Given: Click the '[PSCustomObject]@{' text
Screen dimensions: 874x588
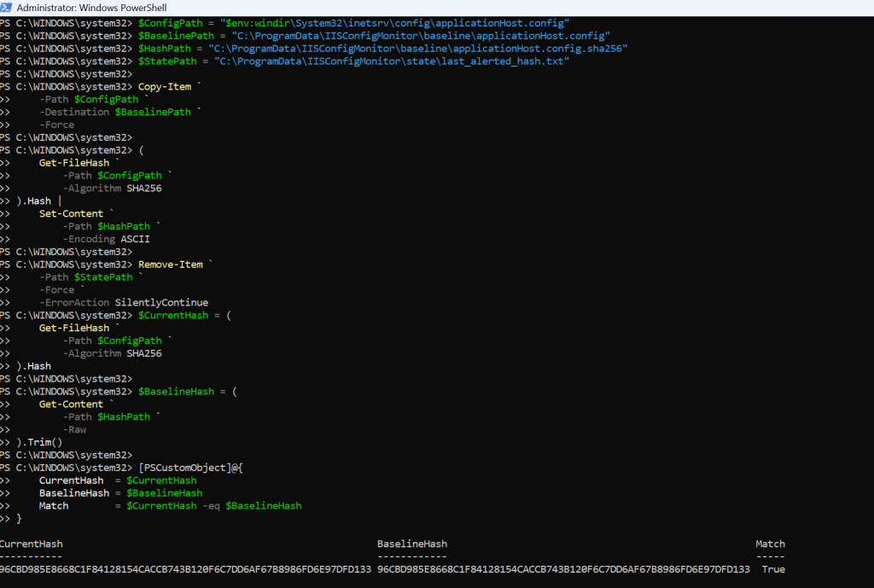Looking at the screenshot, I should click(190, 469).
